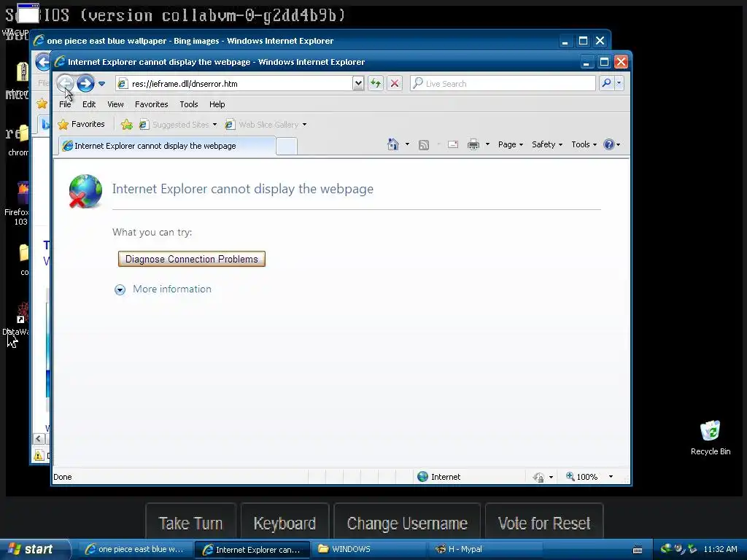This screenshot has width=747, height=560.
Task: Click the blank New Tab button
Action: (x=287, y=146)
